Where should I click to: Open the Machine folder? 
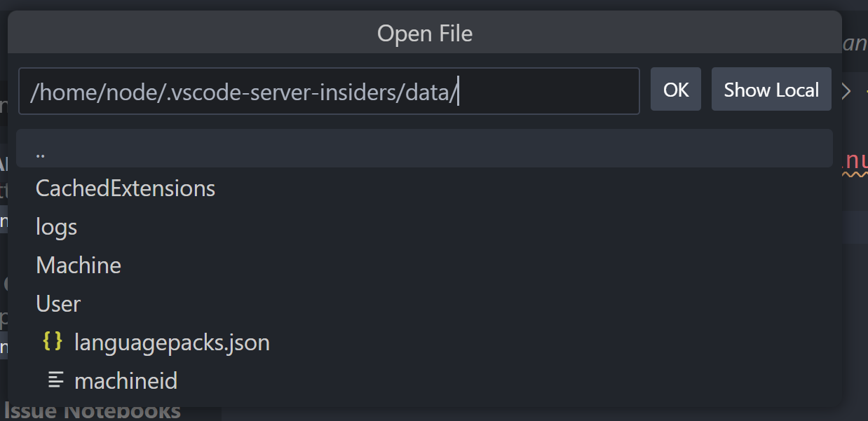pyautogui.click(x=78, y=265)
